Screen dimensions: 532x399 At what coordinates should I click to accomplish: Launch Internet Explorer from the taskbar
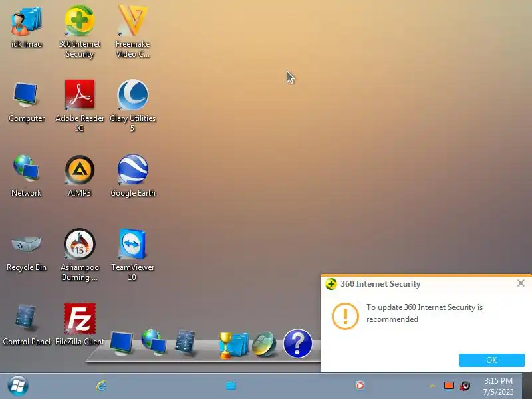[x=101, y=386]
